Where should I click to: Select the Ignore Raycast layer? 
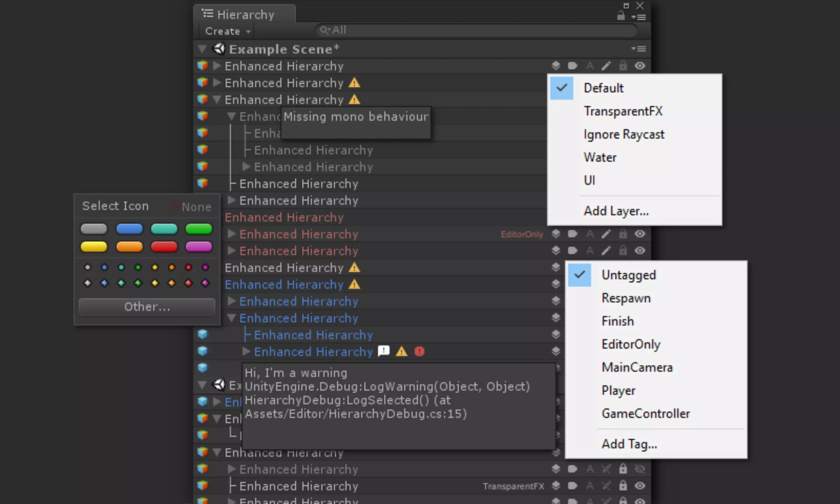click(624, 134)
